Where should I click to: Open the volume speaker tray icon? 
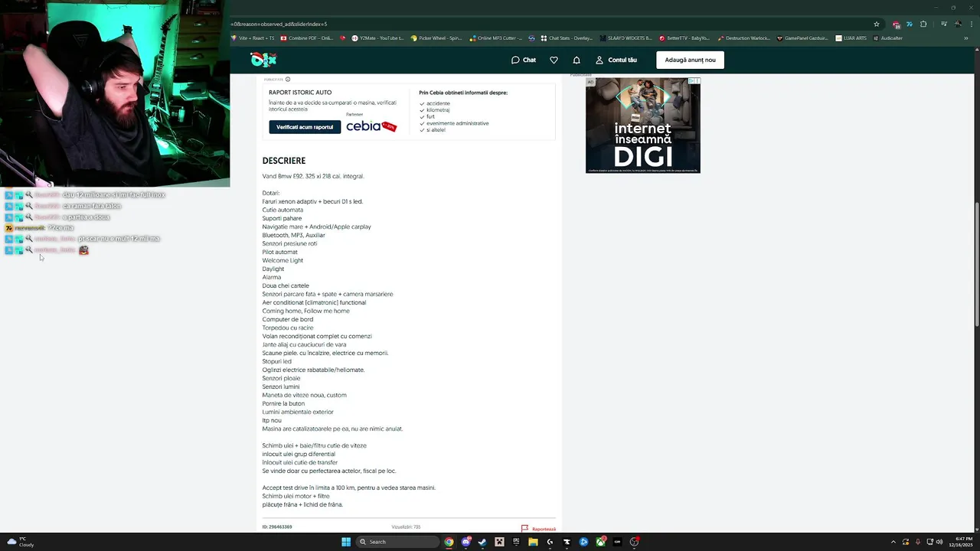[939, 542]
